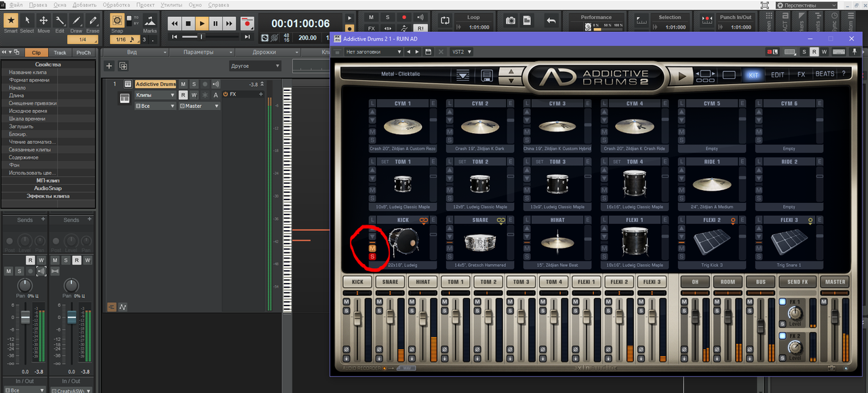Image resolution: width=868 pixels, height=393 pixels.
Task: Fast forward the transport
Action: pos(229,23)
